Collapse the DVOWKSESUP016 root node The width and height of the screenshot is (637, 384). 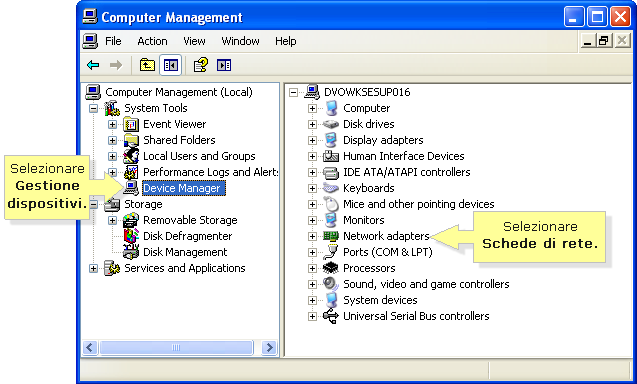pyautogui.click(x=293, y=93)
